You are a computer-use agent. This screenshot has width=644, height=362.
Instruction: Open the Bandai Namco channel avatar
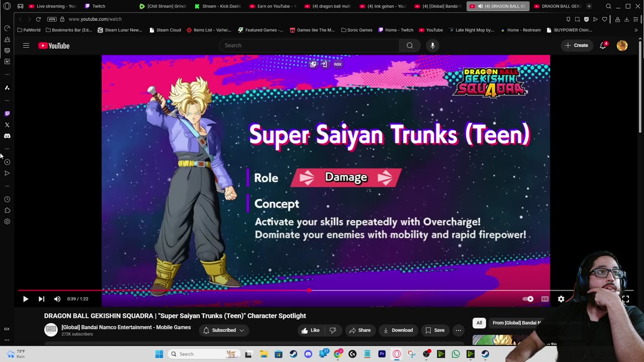51,330
